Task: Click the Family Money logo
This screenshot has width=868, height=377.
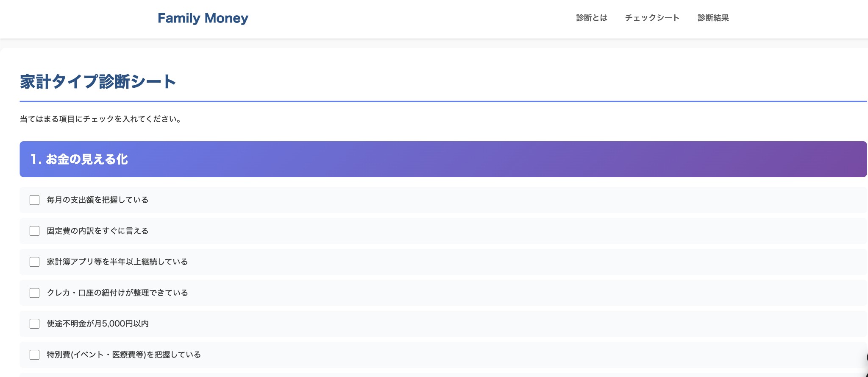Action: click(x=203, y=18)
